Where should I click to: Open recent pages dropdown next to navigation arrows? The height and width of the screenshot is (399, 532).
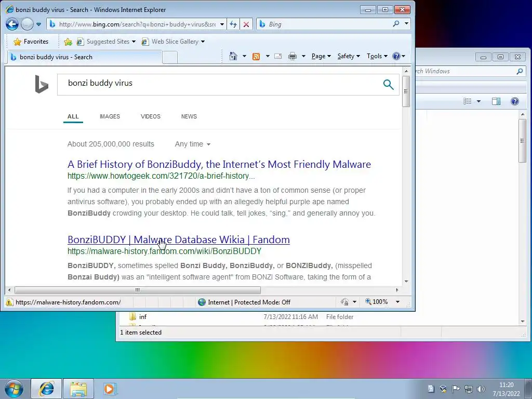coord(38,24)
